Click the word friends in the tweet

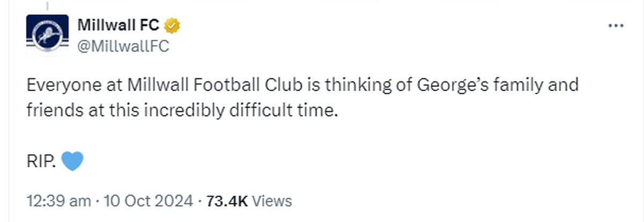point(50,112)
